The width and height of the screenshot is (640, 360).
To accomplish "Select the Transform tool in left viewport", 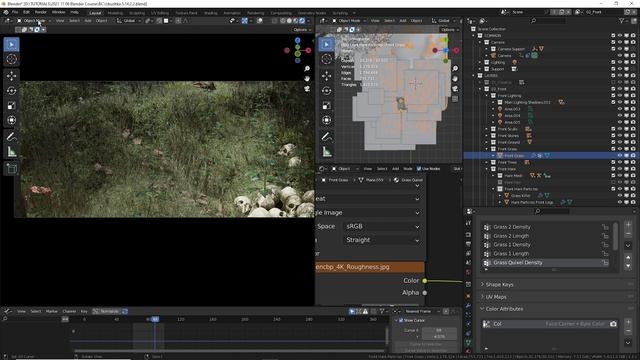I will [x=11, y=120].
